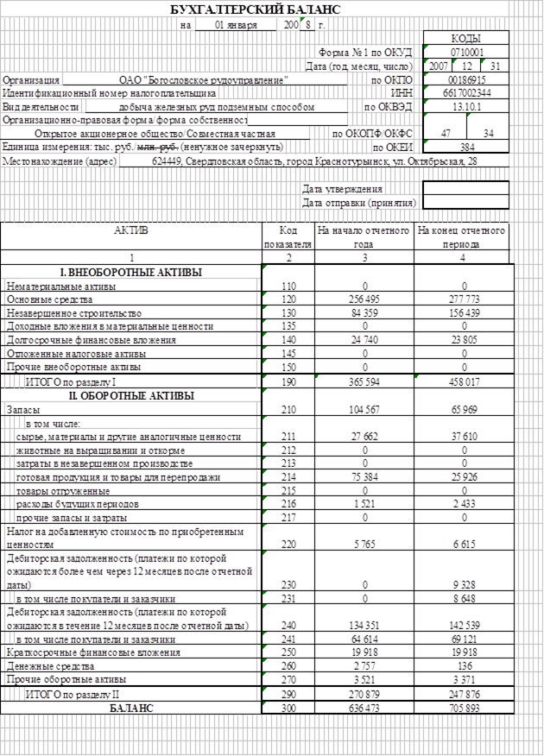Click the cash value 136
Image resolution: width=544 pixels, height=756 pixels.
[x=464, y=666]
